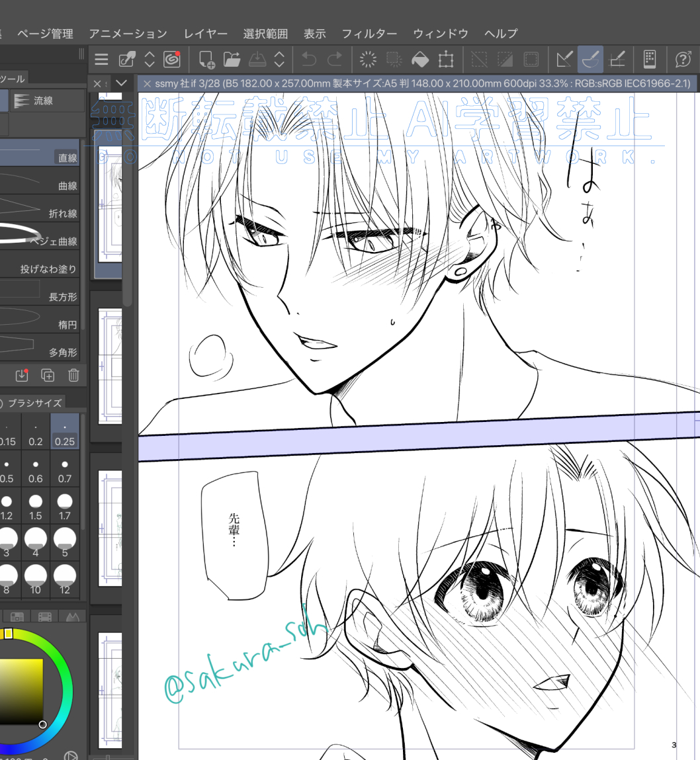Choose brush size 0.6

coord(35,470)
